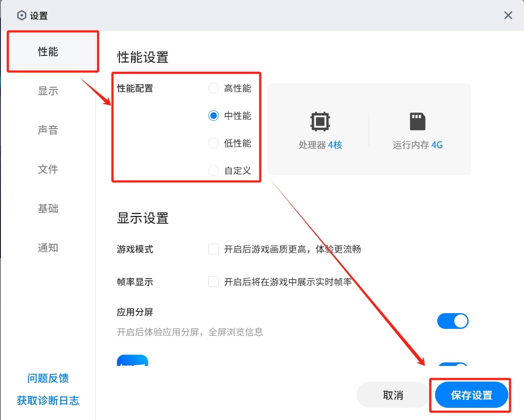Click the 游戏模式 label
This screenshot has height=420, width=524.
[135, 249]
